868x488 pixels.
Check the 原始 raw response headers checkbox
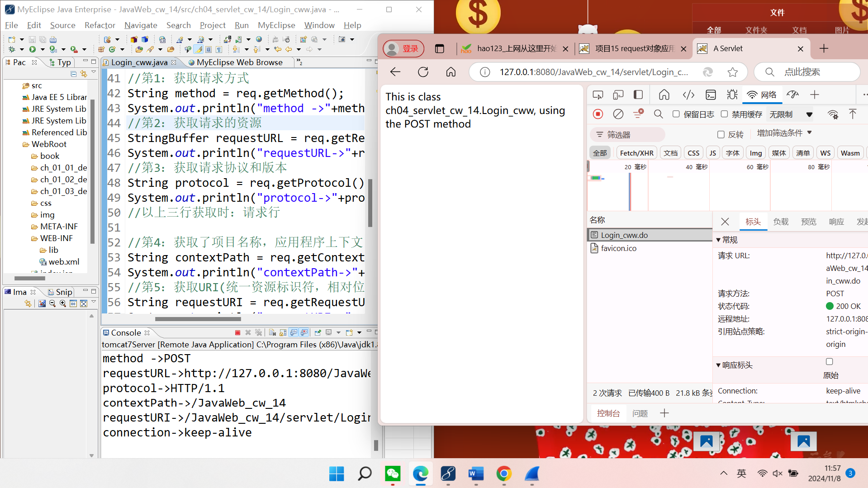tap(829, 361)
